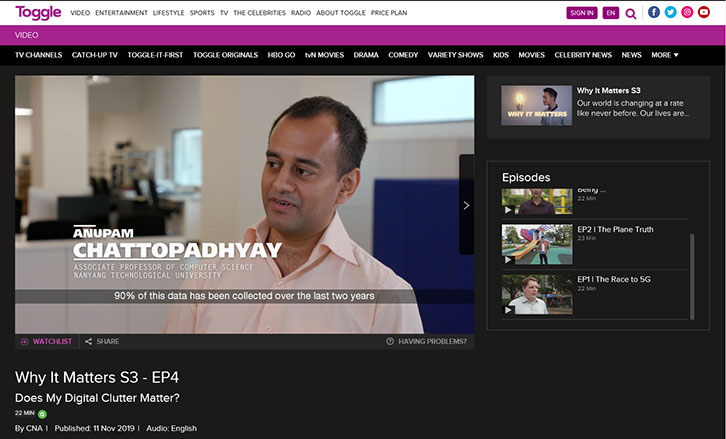726x439 pixels.
Task: Open Toggle's Instagram page icon
Action: (687, 13)
